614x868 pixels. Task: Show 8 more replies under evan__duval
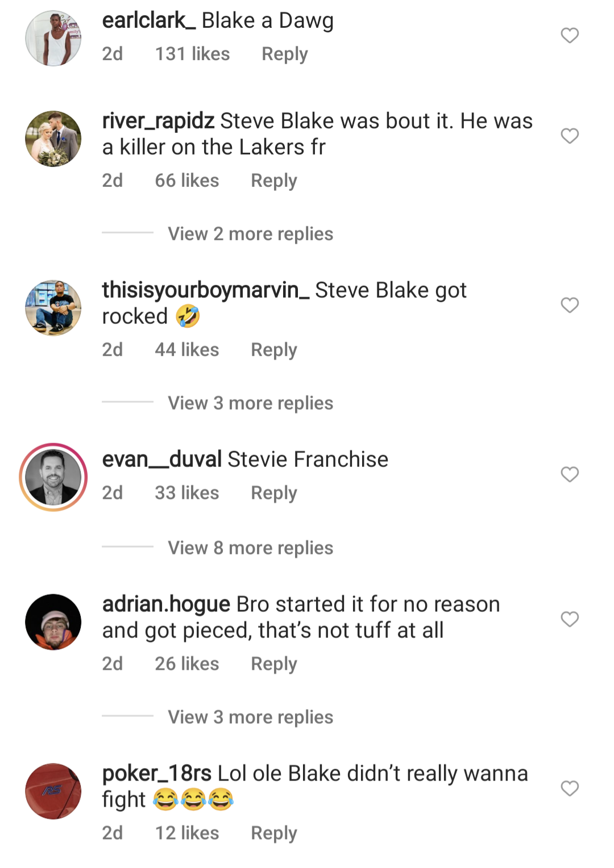point(250,547)
